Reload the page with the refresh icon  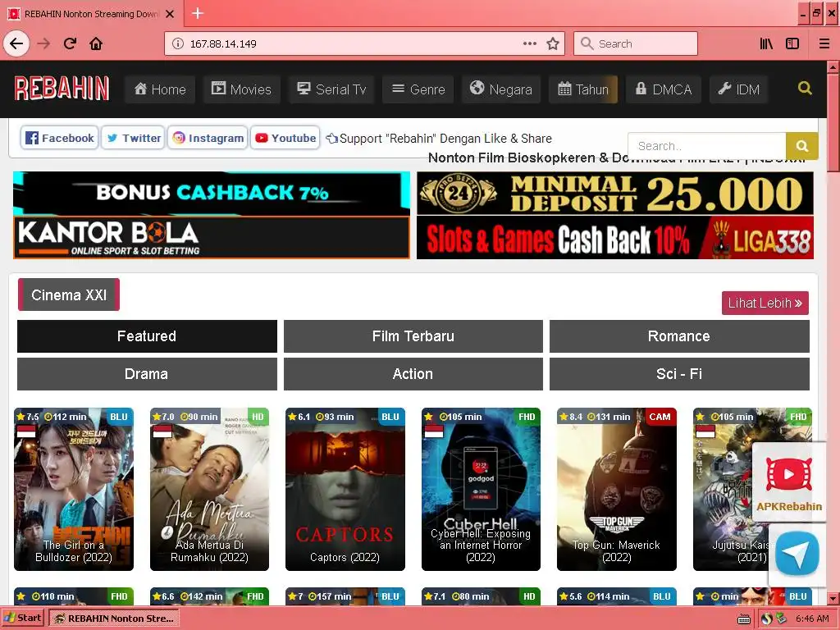pos(70,43)
